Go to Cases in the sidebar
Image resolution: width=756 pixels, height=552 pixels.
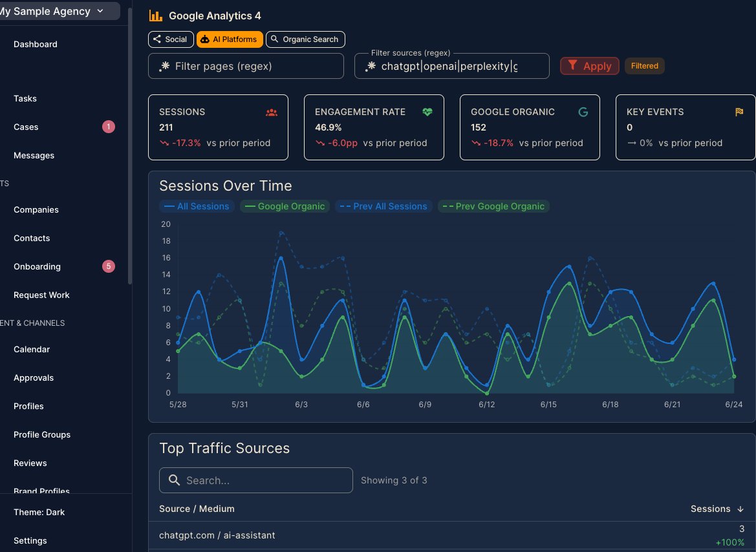point(26,127)
